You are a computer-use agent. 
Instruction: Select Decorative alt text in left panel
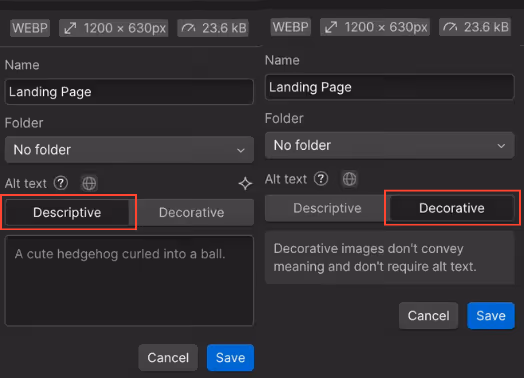(x=191, y=213)
